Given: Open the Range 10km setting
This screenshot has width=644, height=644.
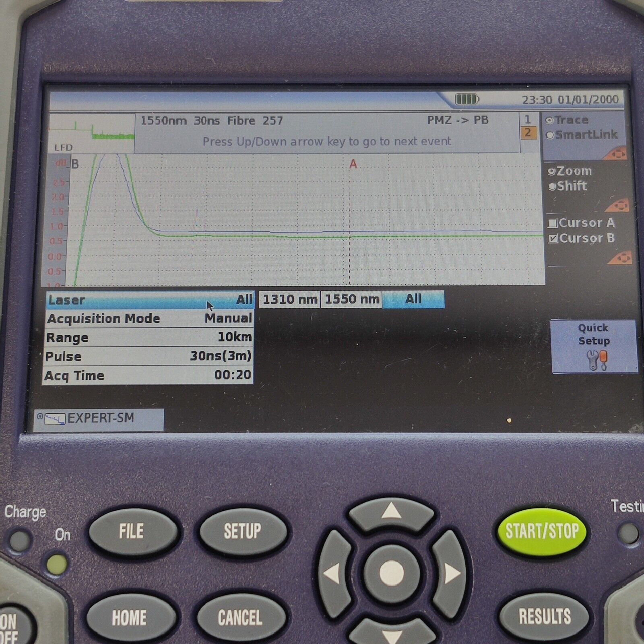Looking at the screenshot, I should 149,337.
